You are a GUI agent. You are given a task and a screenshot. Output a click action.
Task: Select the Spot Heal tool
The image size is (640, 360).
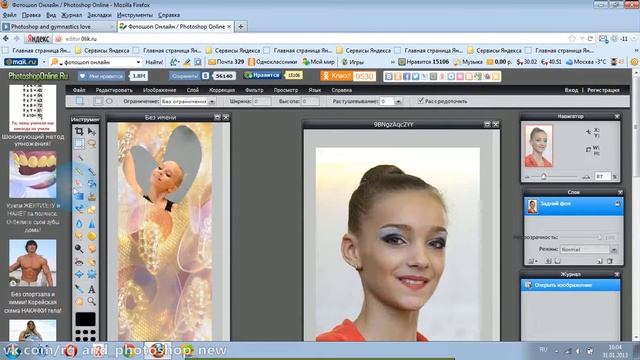[x=92, y=262]
